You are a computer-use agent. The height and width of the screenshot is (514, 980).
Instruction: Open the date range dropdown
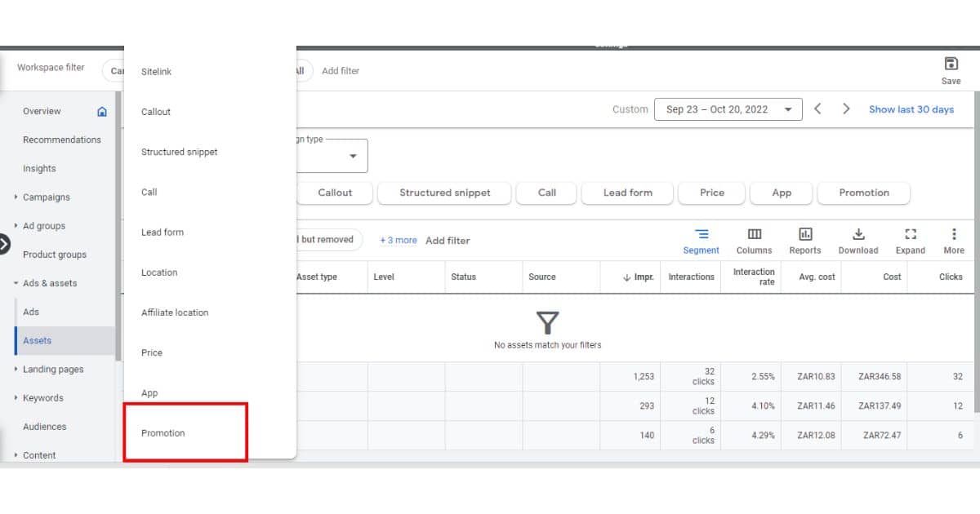tap(728, 109)
